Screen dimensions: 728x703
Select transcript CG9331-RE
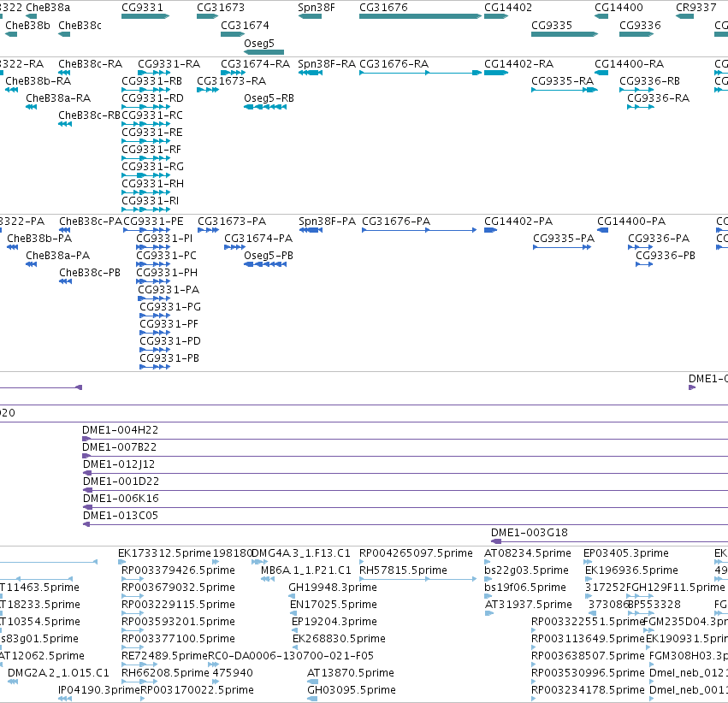[151, 133]
